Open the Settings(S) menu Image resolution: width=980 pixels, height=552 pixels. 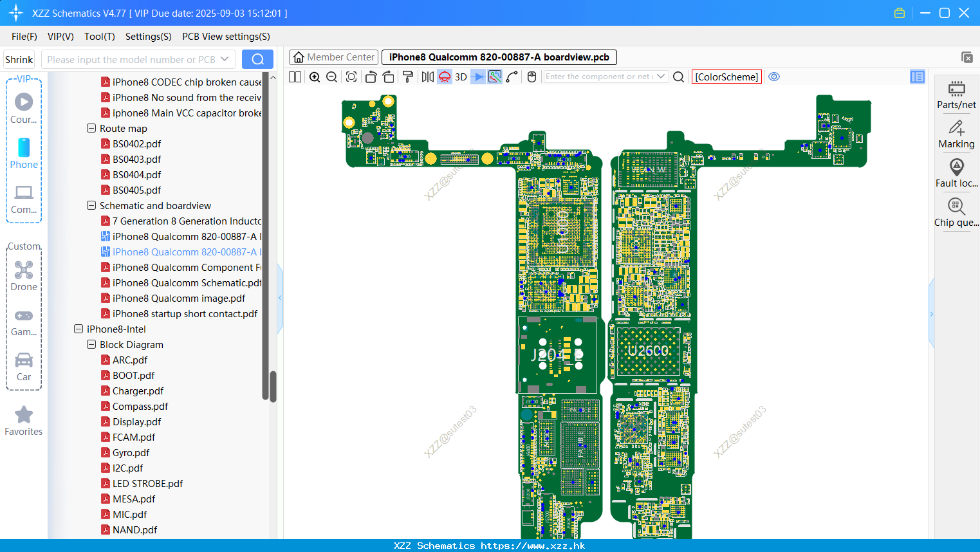[x=149, y=37]
